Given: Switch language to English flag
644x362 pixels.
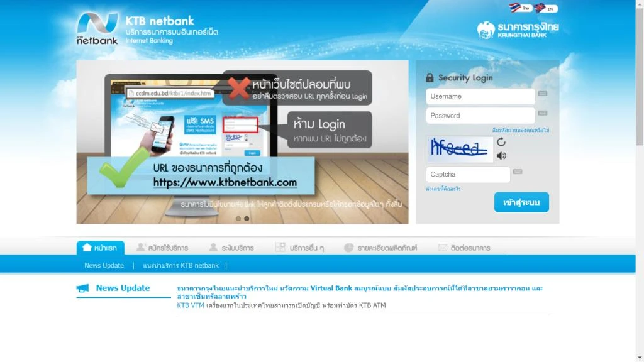Looking at the screenshot, I should [545, 8].
